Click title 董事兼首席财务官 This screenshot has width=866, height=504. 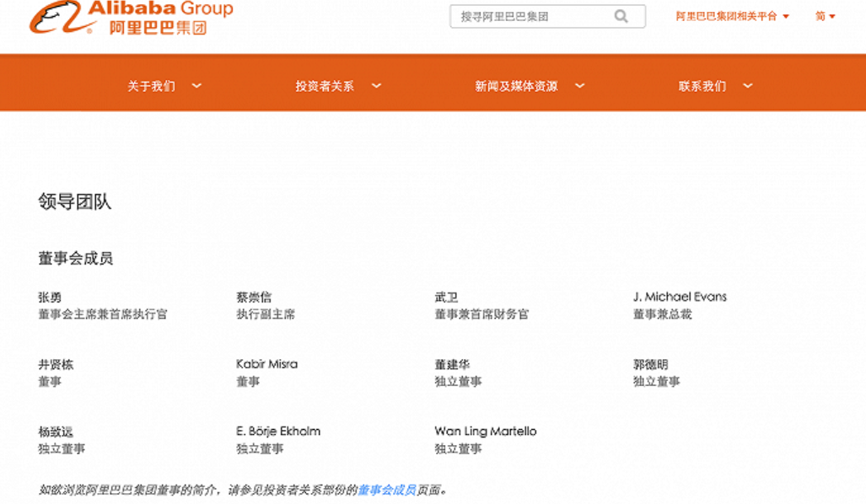point(481,314)
